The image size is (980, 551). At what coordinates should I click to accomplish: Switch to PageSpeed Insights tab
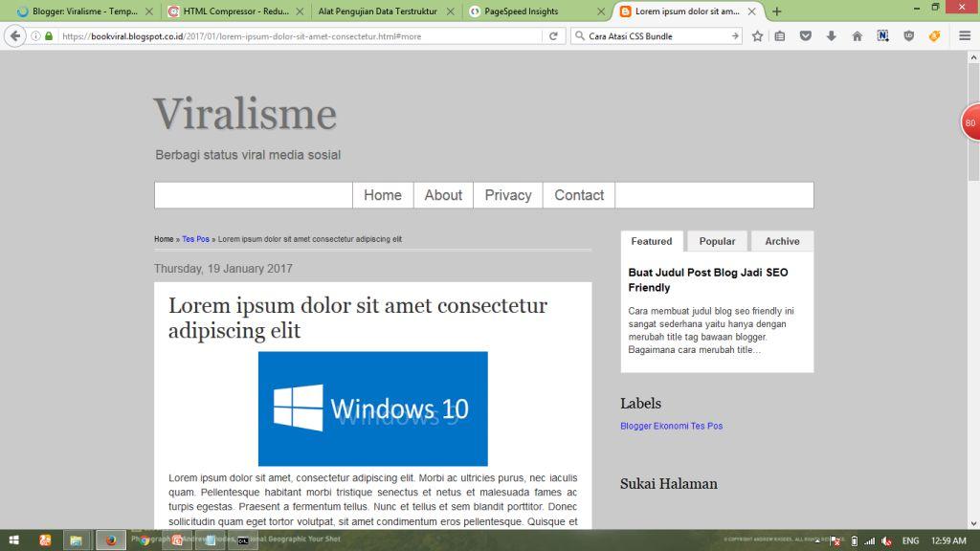(522, 11)
